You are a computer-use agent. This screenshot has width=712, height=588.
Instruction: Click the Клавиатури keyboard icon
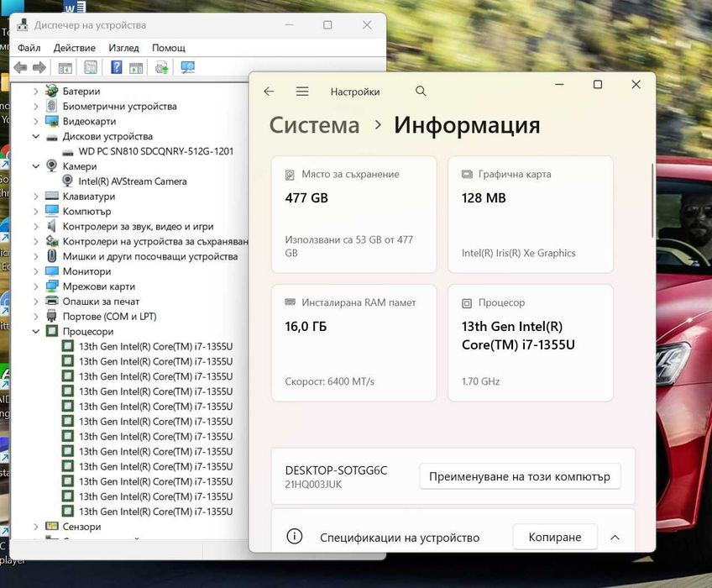coord(52,196)
